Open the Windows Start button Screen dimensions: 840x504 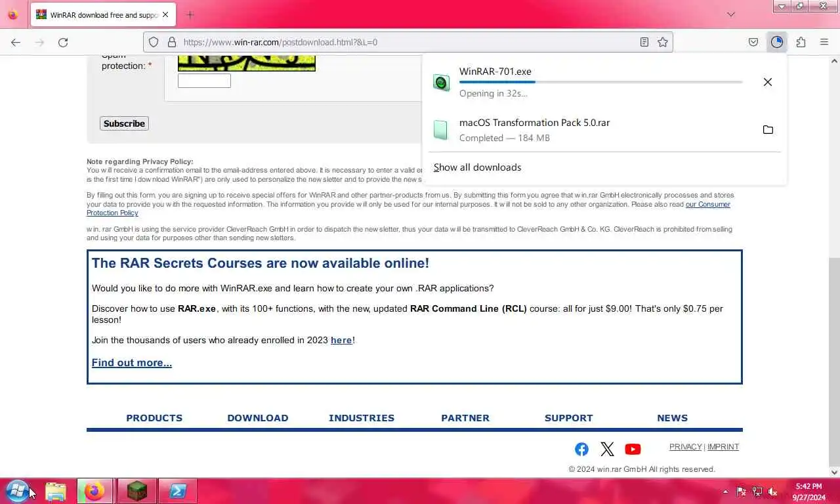[17, 491]
